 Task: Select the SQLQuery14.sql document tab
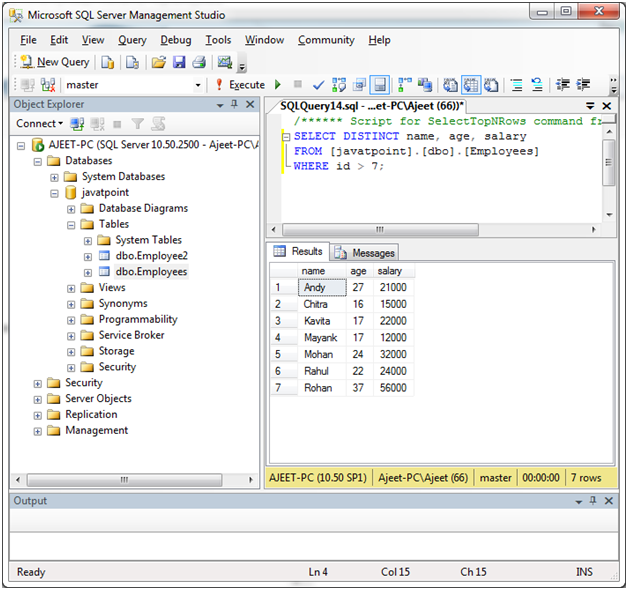tap(371, 106)
